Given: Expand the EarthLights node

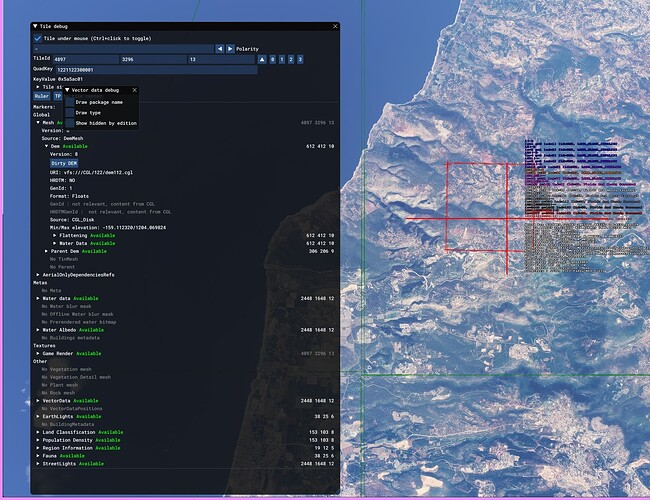Looking at the screenshot, I should 38,417.
